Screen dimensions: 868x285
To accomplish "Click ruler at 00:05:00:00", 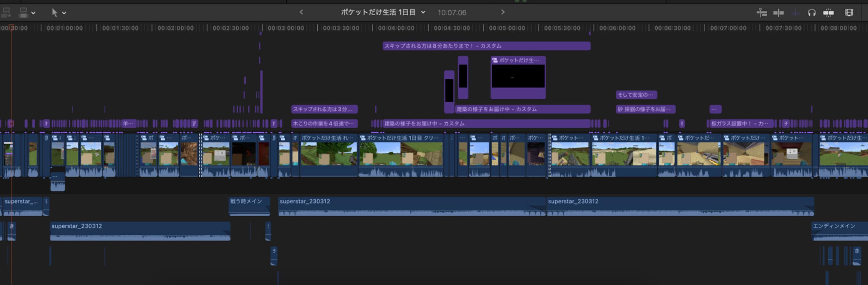I will click(507, 28).
